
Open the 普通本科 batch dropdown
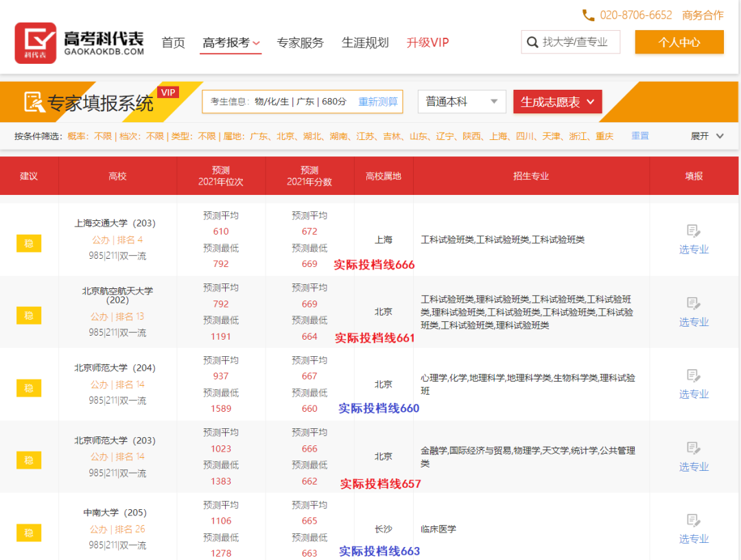click(x=462, y=102)
